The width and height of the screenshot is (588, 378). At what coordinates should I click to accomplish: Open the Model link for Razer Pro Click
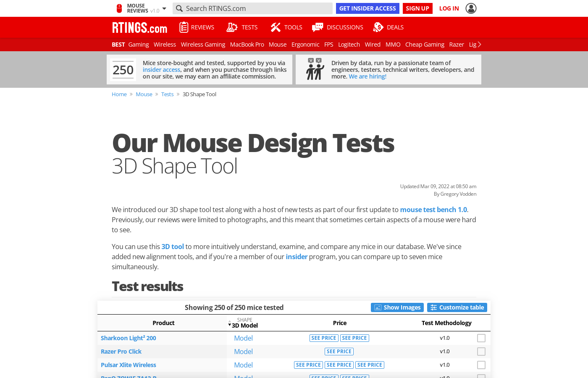[243, 352]
